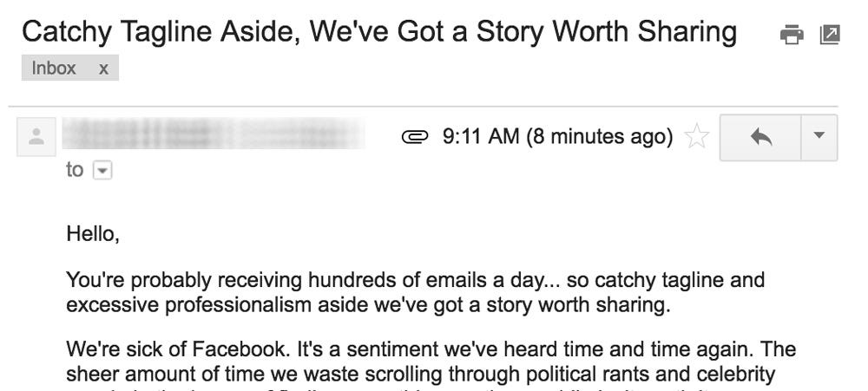Viewport: 868px width, 391px height.
Task: Click the "to" recipient text
Action: tap(75, 170)
